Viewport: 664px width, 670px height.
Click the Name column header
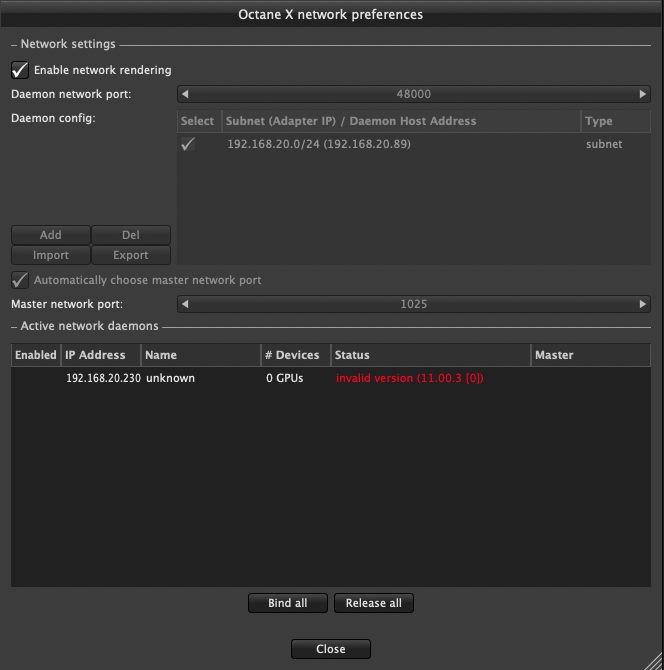coord(201,355)
